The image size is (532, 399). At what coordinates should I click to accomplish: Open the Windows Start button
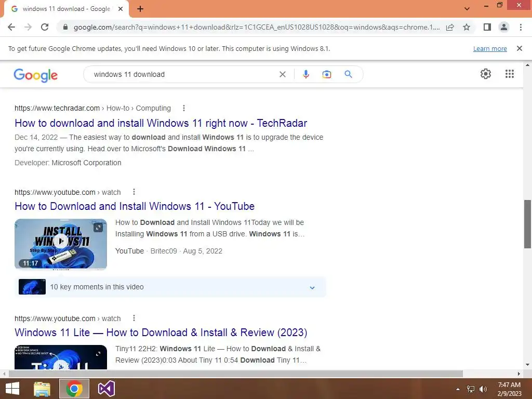(12, 389)
